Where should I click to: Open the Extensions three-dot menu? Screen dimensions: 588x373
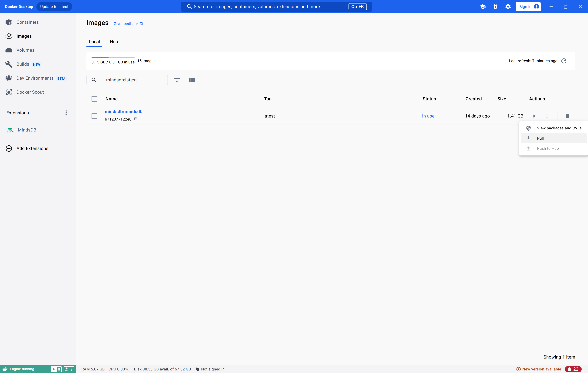[x=66, y=113]
